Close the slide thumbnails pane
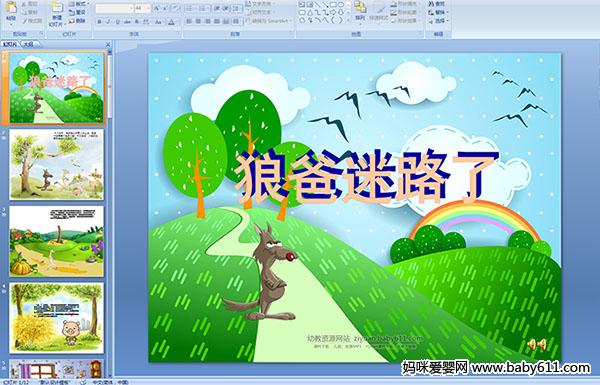 [x=108, y=44]
